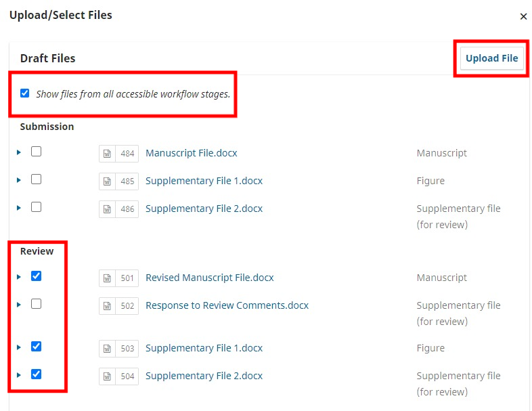Uncheck Show files from all accessible workflow stages
Screen dimensions: 532x411
(25, 93)
